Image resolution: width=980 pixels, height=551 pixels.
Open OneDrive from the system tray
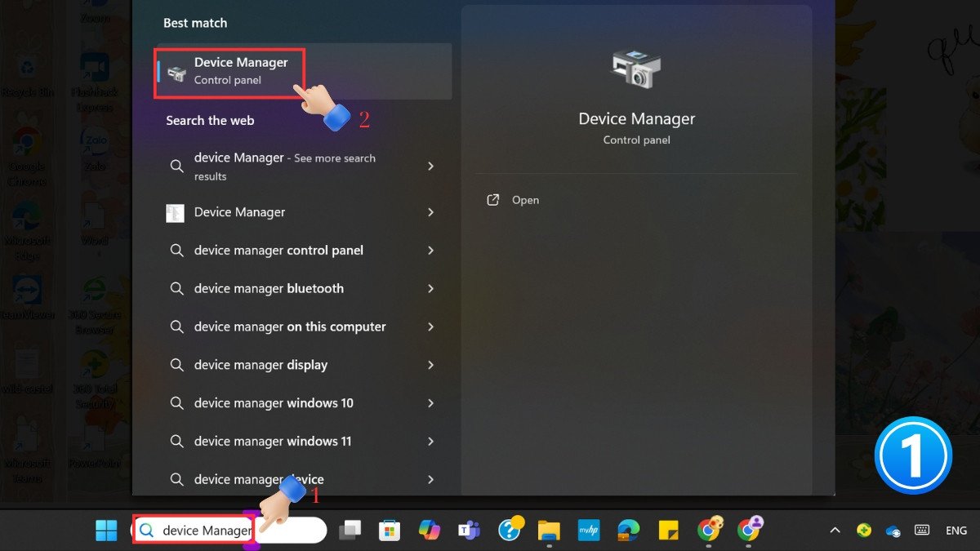coord(893,531)
